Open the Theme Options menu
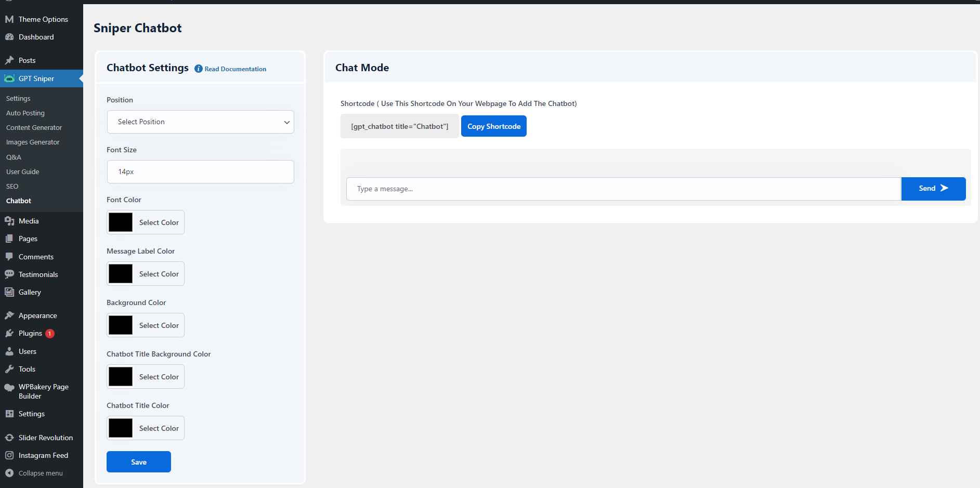Screen dimensions: 980x488 [43, 19]
